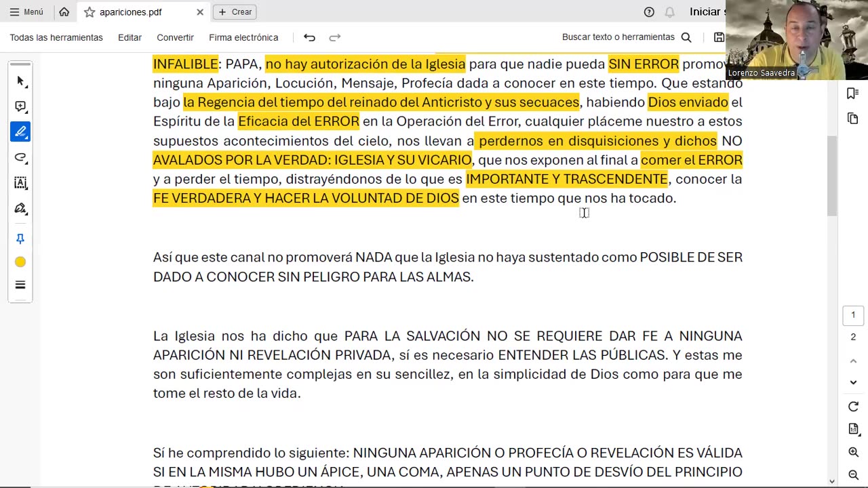Star the apariciones.pdf document
This screenshot has height=488, width=868.
tap(90, 12)
